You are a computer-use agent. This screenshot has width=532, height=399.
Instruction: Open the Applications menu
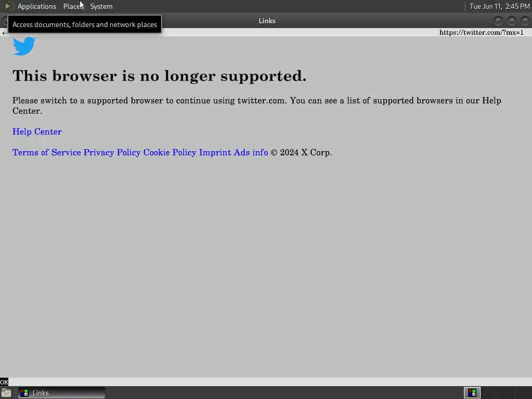37,6
